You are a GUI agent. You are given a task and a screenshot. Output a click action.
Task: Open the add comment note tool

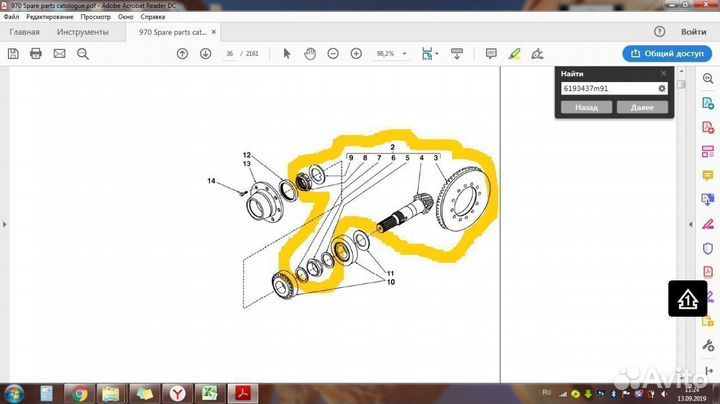click(x=491, y=53)
